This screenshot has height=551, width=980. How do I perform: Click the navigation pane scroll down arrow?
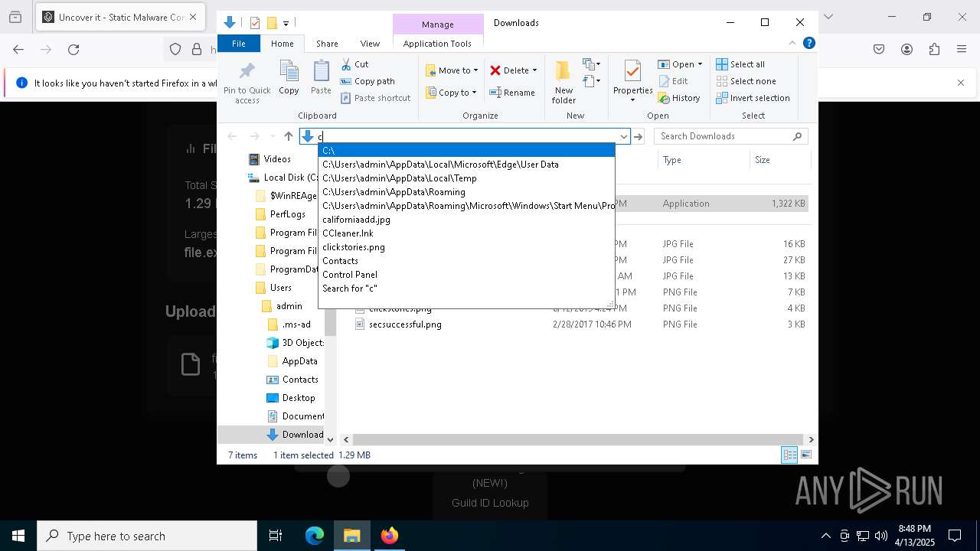[330, 439]
